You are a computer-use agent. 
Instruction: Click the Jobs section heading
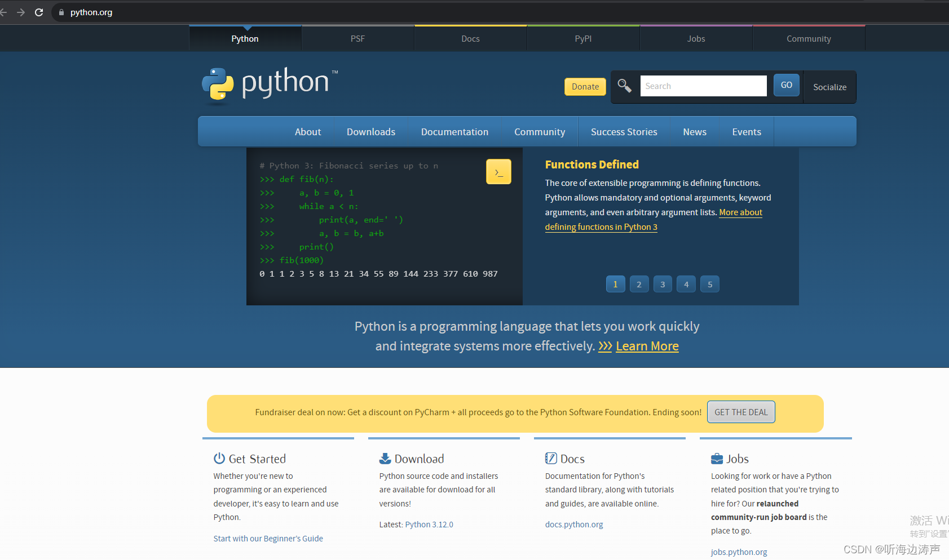pos(737,459)
